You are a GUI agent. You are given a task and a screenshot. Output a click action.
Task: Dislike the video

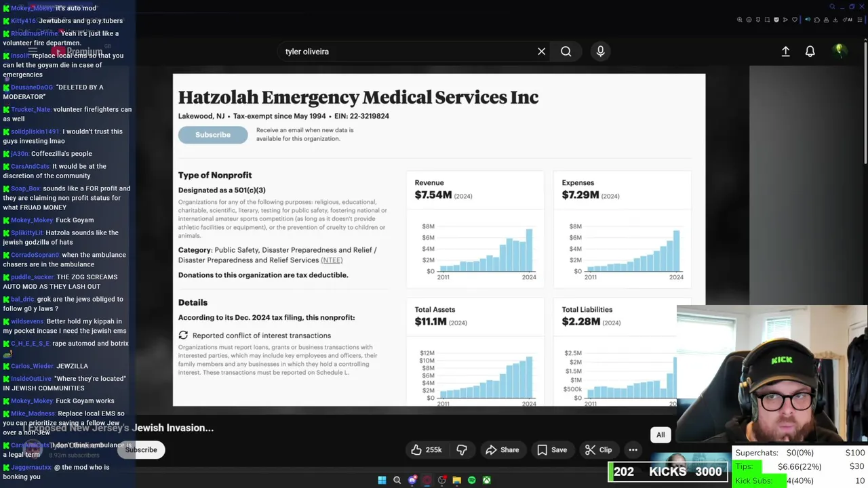pyautogui.click(x=462, y=449)
